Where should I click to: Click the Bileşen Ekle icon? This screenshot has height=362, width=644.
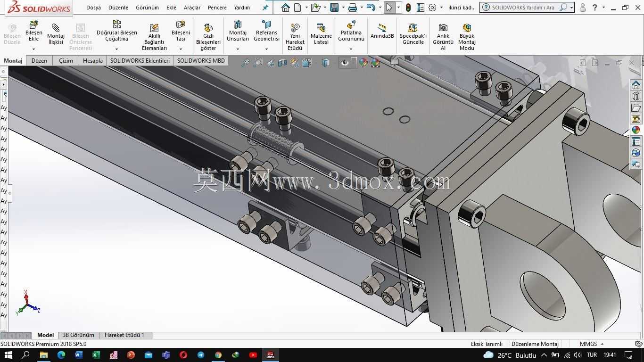coord(34,25)
